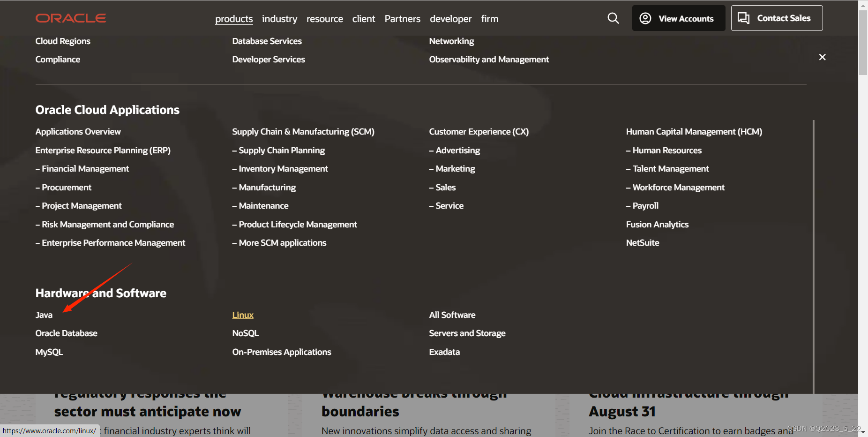The image size is (868, 437).
Task: Open All Software link
Action: click(x=452, y=315)
